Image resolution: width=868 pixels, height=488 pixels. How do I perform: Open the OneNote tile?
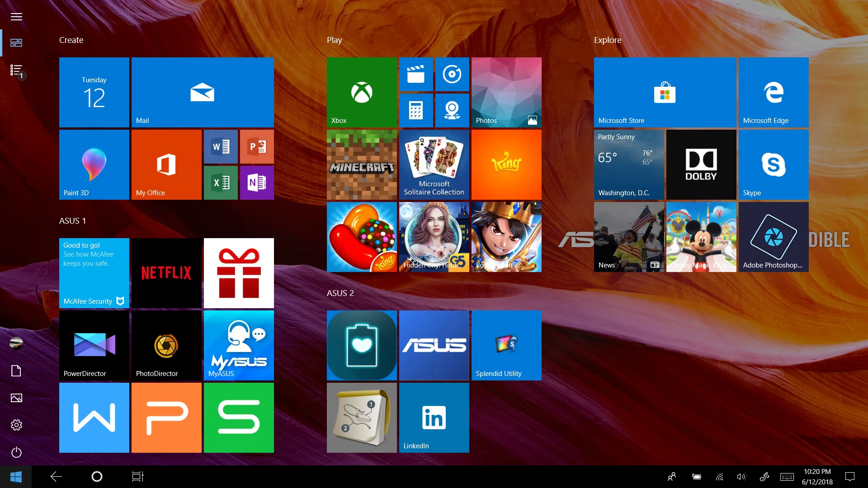click(257, 183)
